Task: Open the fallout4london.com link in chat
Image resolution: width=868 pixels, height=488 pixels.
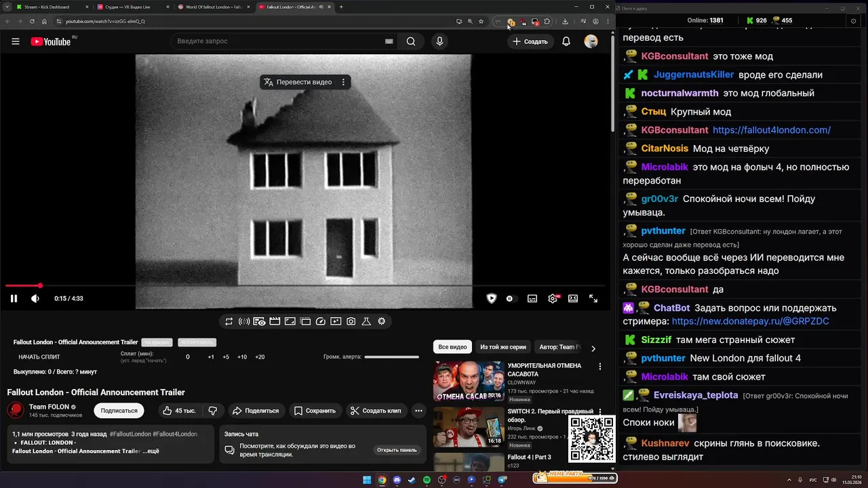Action: coord(772,130)
